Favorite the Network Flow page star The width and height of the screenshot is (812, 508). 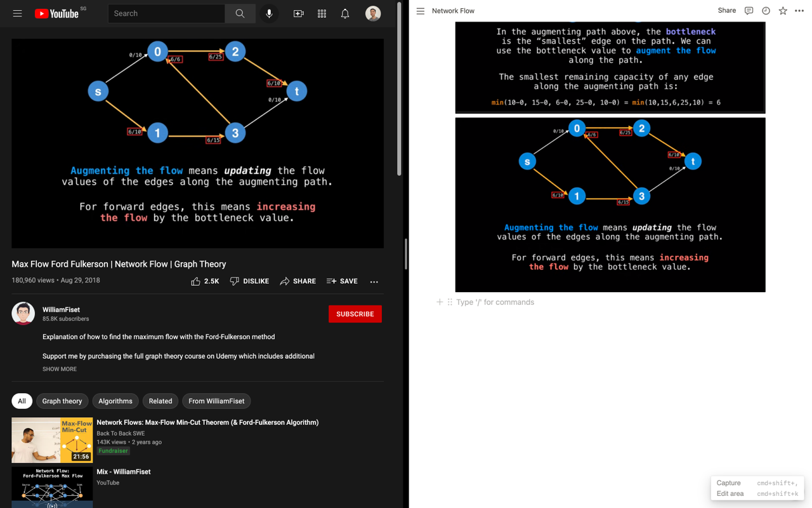(783, 11)
